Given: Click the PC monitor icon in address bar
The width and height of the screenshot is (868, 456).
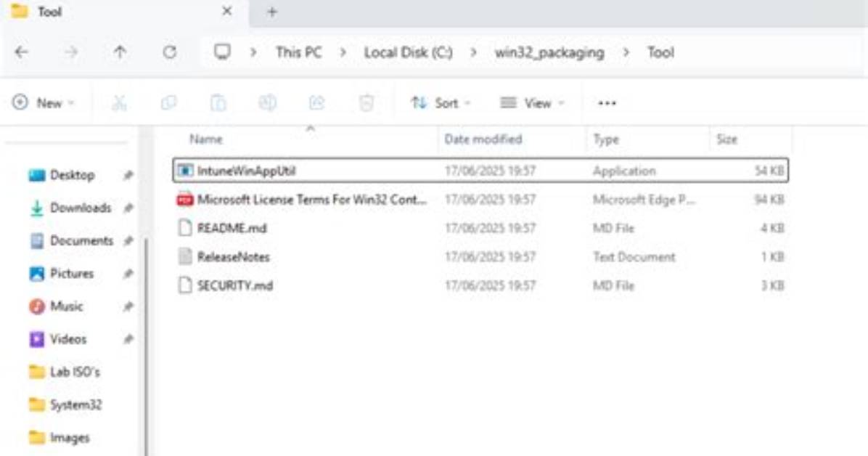Looking at the screenshot, I should point(222,52).
